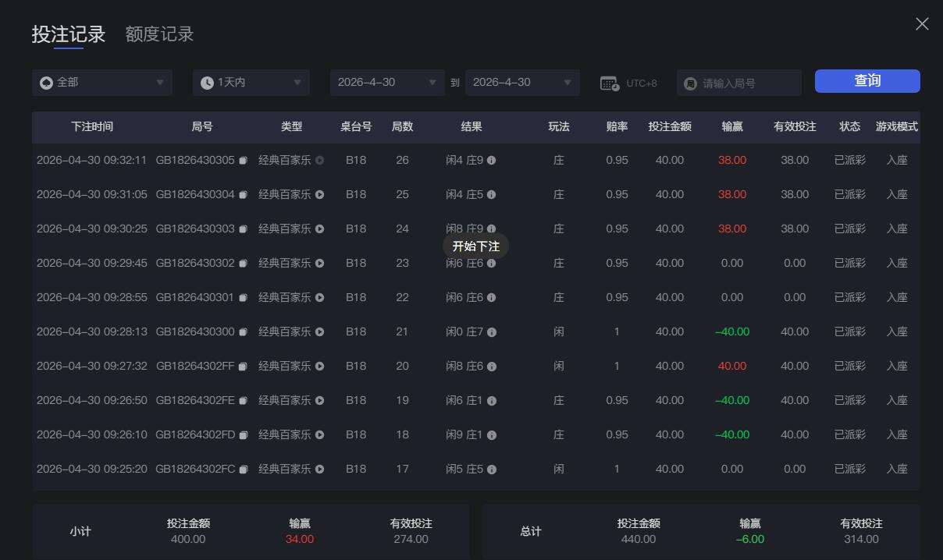Play video replay for round 18
Image resolution: width=943 pixels, height=560 pixels.
(x=319, y=435)
